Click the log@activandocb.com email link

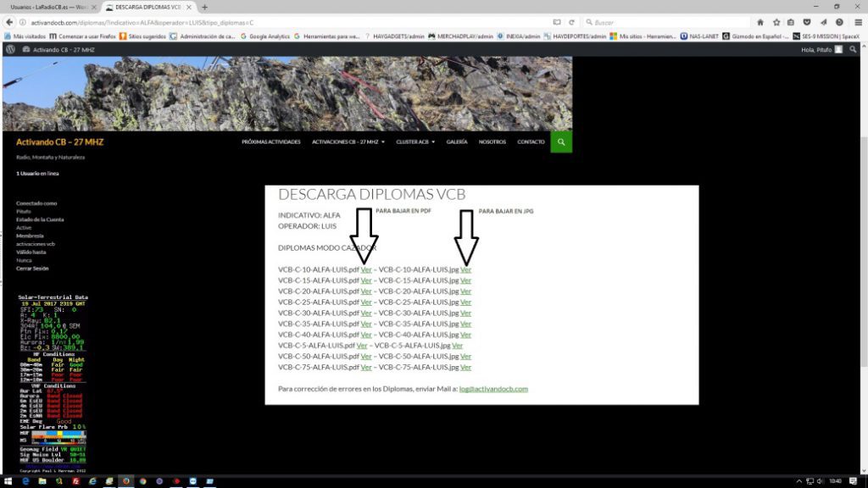click(493, 389)
